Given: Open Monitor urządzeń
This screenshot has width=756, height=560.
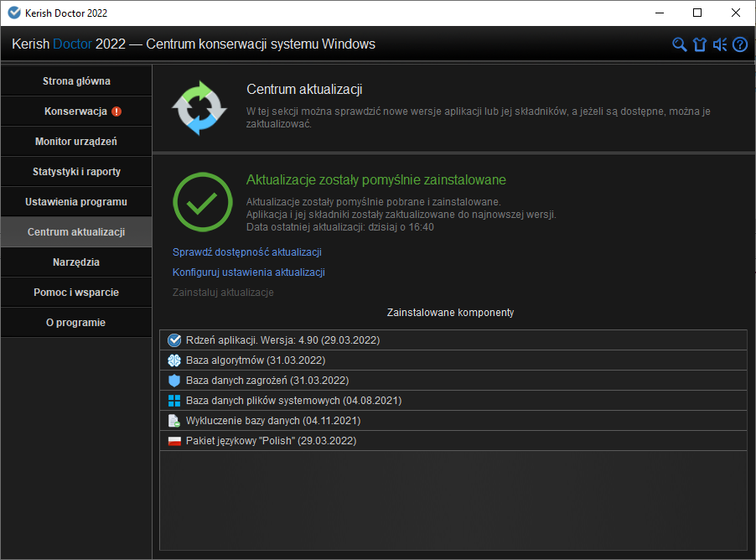Looking at the screenshot, I should click(x=76, y=142).
